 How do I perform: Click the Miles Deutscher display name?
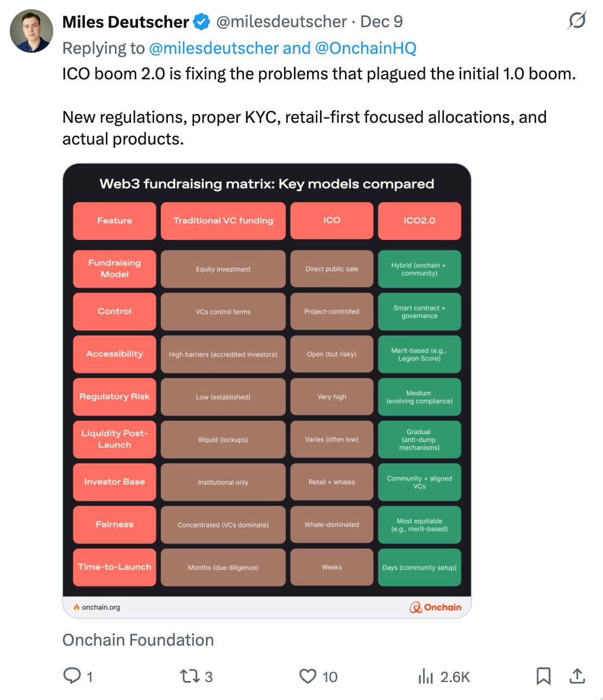pos(125,22)
